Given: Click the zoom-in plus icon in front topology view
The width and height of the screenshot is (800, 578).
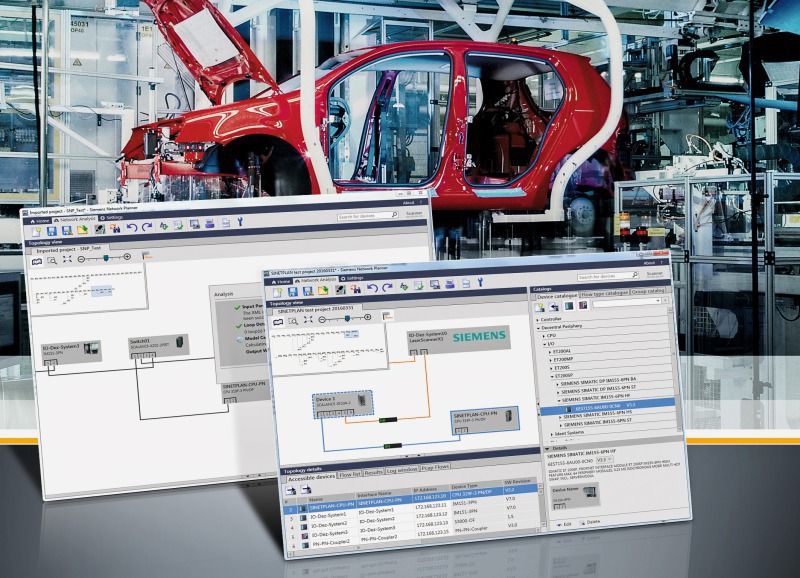Looking at the screenshot, I should click(x=368, y=317).
